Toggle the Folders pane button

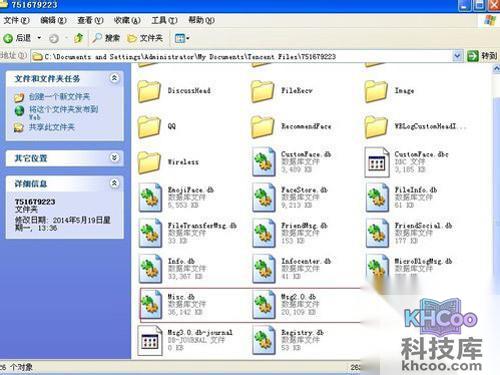click(145, 38)
